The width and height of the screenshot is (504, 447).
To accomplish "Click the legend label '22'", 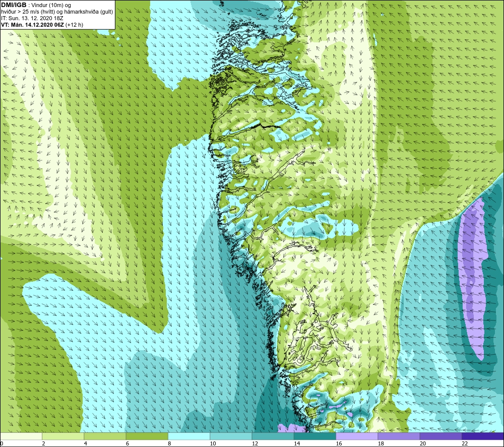I will pyautogui.click(x=465, y=443).
